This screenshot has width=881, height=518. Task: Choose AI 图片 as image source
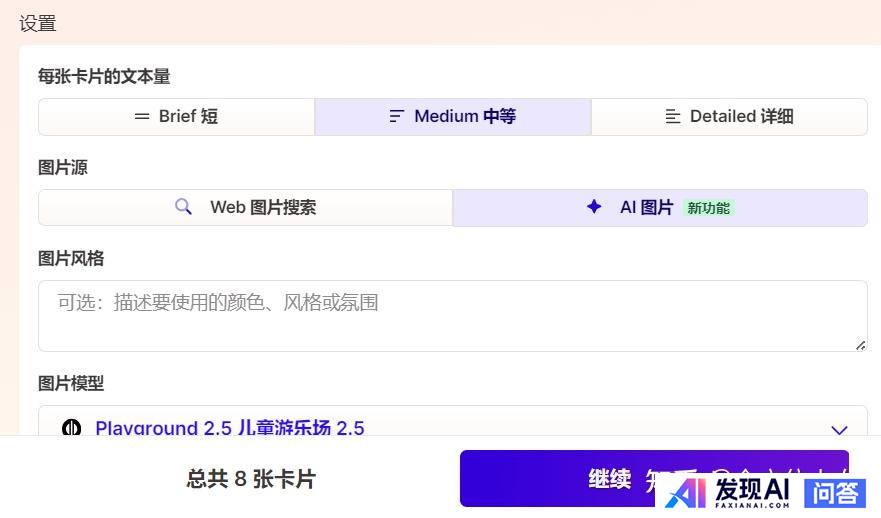[660, 207]
